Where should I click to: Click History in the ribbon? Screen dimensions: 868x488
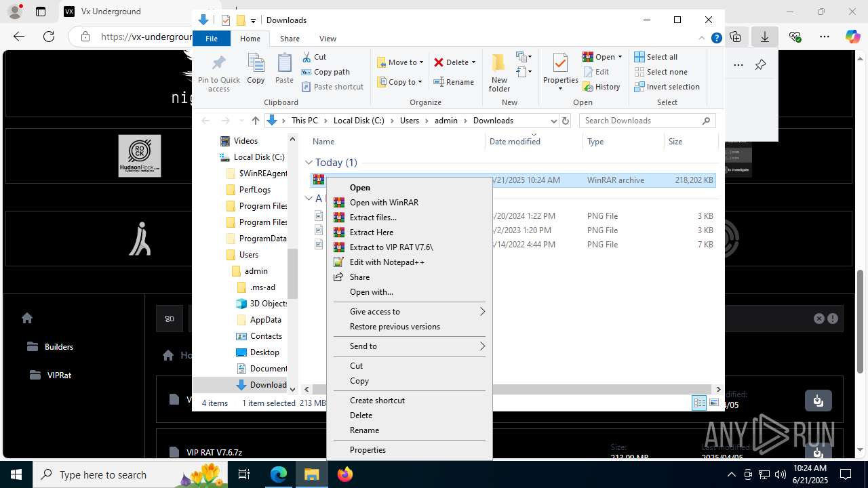601,87
